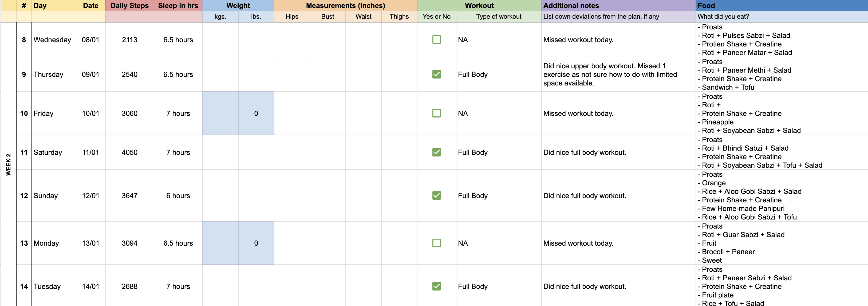The height and width of the screenshot is (306, 868).
Task: Select the Food column header
Action: tap(781, 6)
